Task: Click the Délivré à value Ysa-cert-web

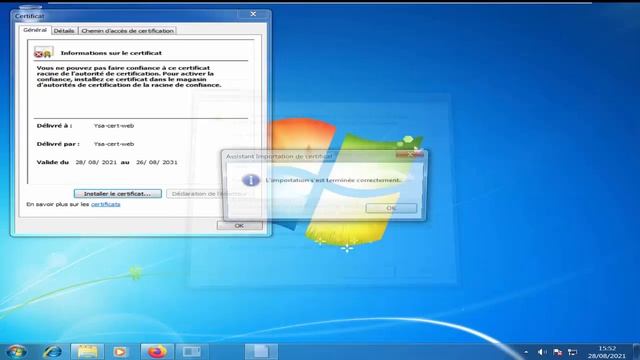Action: click(x=114, y=126)
